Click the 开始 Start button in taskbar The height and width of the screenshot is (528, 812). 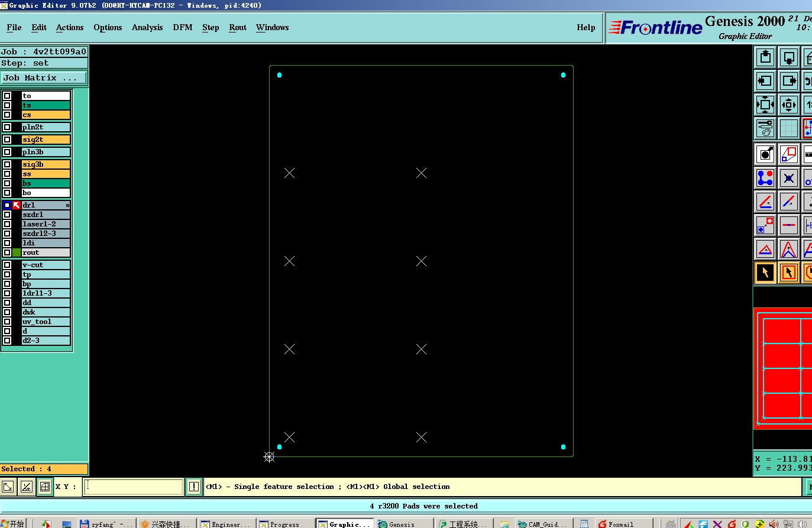click(14, 524)
